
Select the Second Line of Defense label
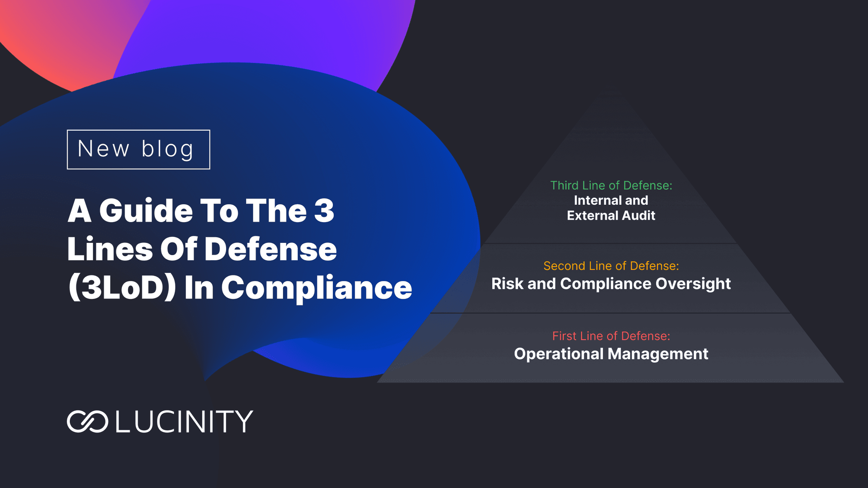point(611,265)
